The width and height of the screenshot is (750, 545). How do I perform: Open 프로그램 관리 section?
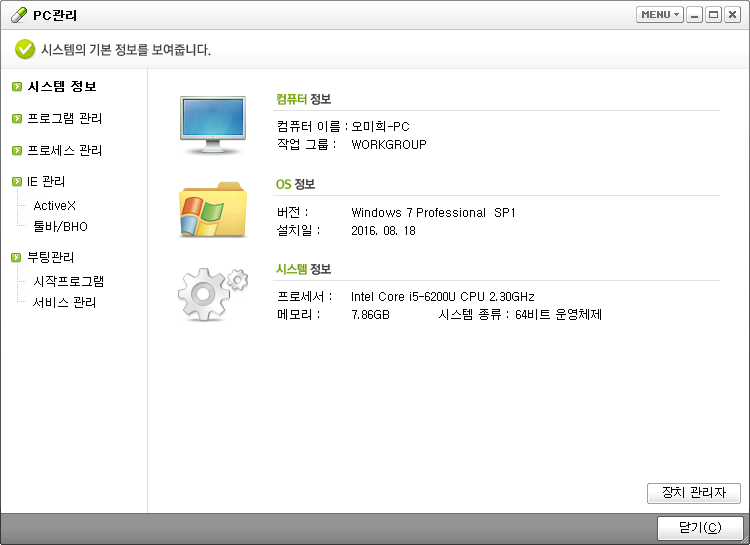pyautogui.click(x=65, y=118)
